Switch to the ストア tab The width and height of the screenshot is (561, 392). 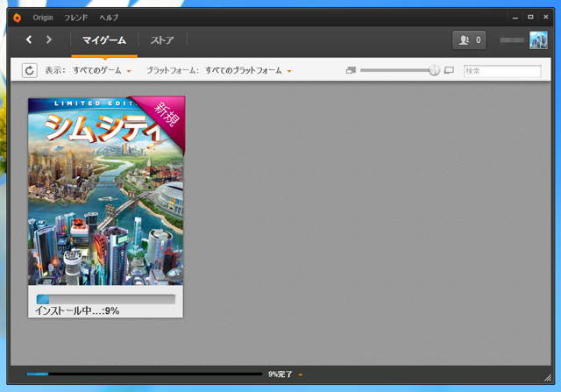[162, 40]
